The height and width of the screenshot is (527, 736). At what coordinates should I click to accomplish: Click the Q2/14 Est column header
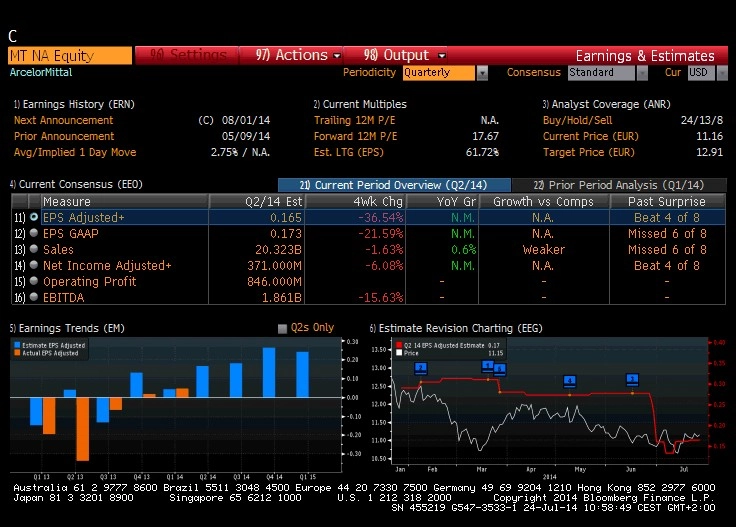point(257,202)
